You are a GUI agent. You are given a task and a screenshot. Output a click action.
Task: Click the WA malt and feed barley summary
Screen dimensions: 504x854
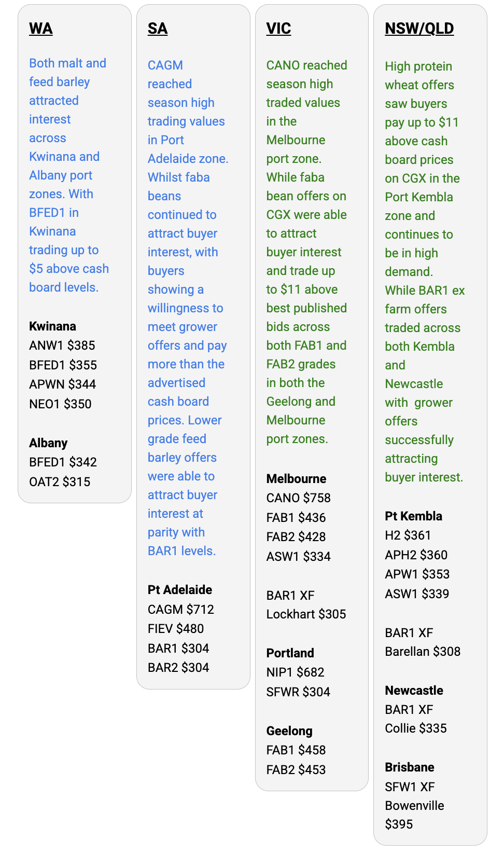(68, 175)
